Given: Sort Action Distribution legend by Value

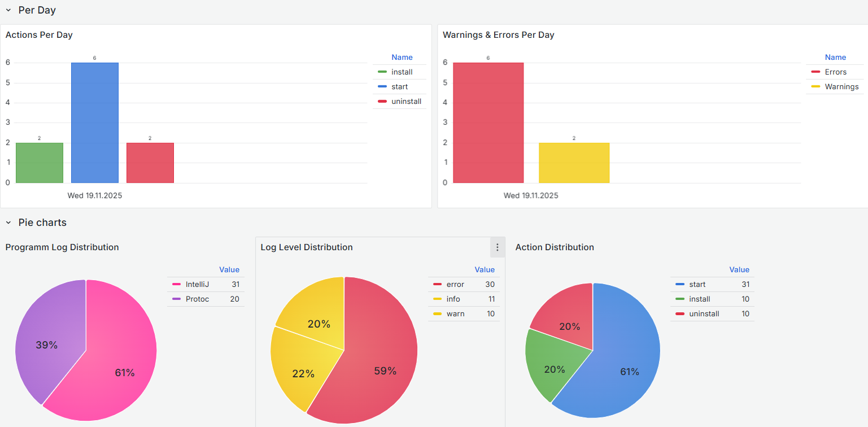Looking at the screenshot, I should [739, 269].
